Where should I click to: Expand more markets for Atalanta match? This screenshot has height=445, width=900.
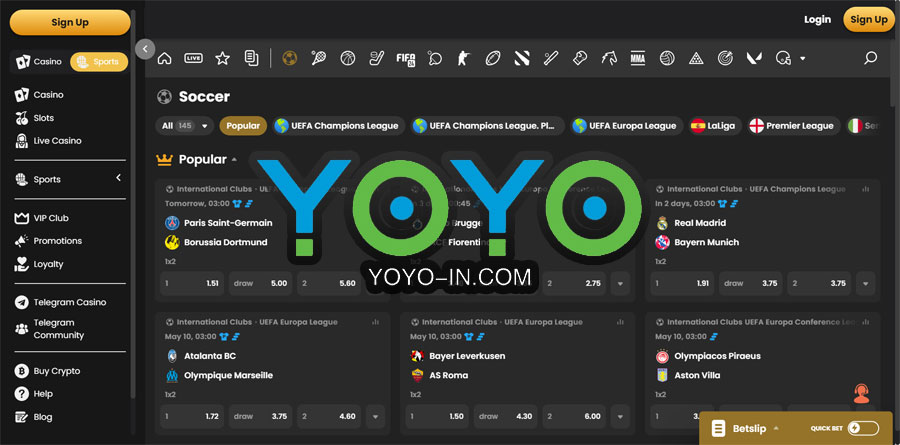click(375, 416)
